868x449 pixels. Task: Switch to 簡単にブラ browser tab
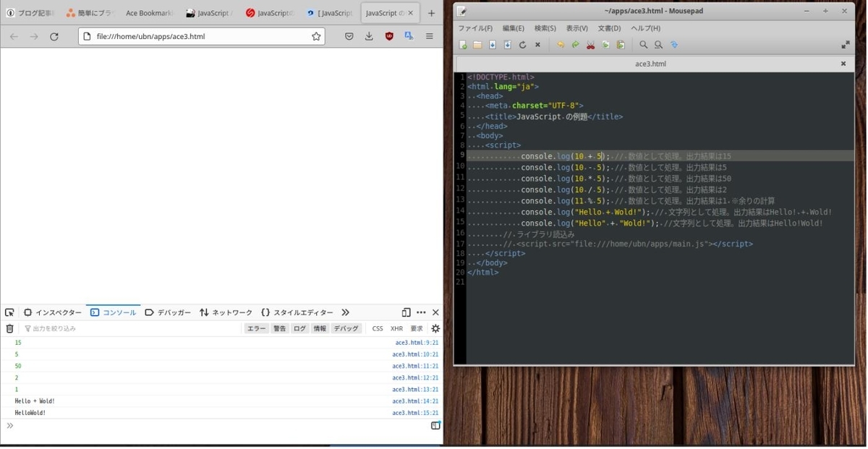point(90,13)
